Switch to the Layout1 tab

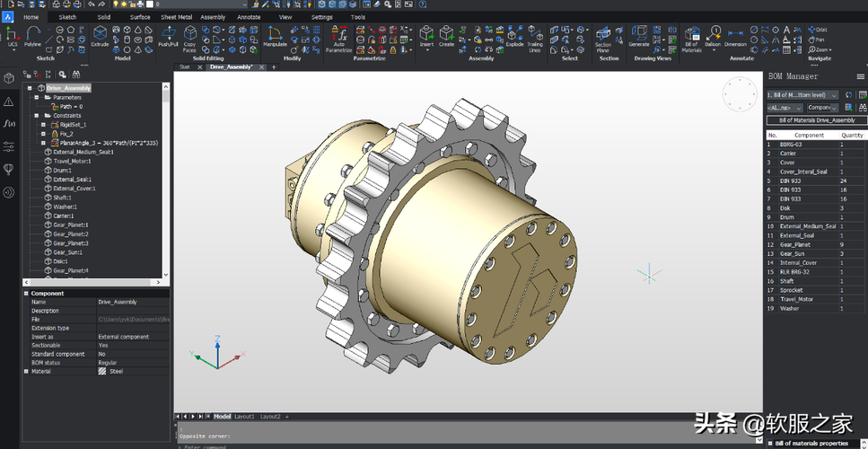pos(244,417)
